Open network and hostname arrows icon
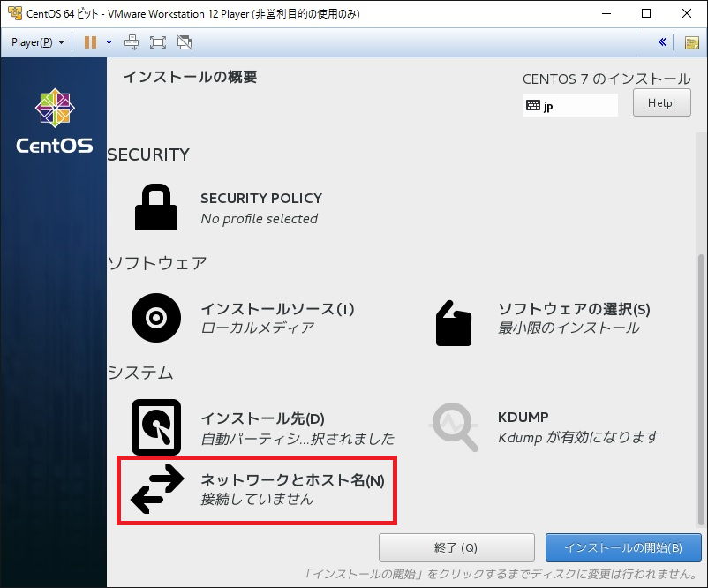The width and height of the screenshot is (708, 588). click(x=156, y=489)
